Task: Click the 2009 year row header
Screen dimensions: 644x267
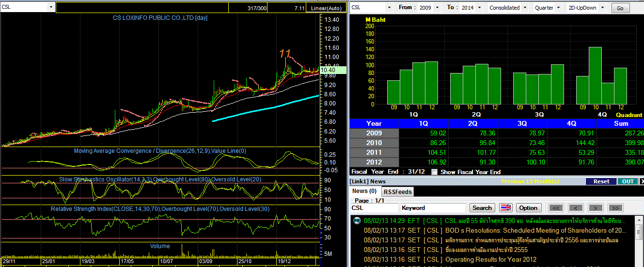Action: click(374, 133)
